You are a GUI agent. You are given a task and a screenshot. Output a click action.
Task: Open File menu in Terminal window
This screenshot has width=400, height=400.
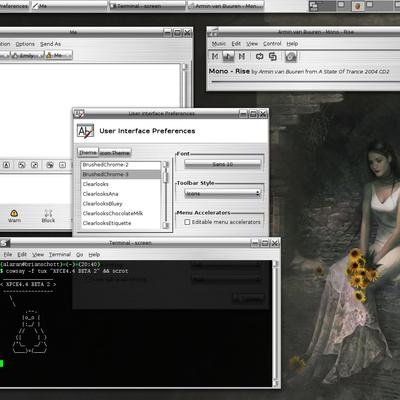[8, 255]
